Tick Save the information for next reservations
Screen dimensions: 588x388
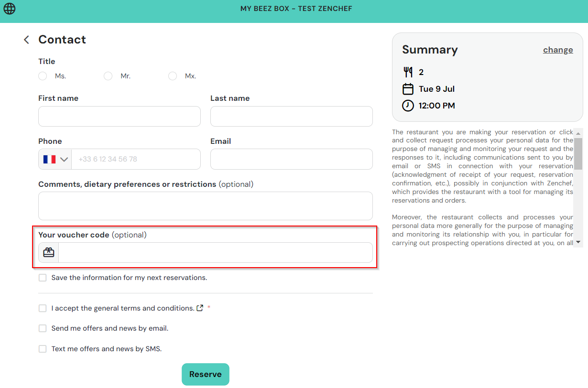(43, 278)
